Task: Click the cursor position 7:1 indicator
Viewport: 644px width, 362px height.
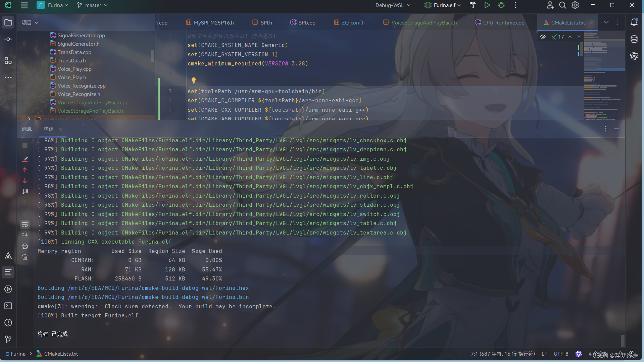Action: click(503, 354)
